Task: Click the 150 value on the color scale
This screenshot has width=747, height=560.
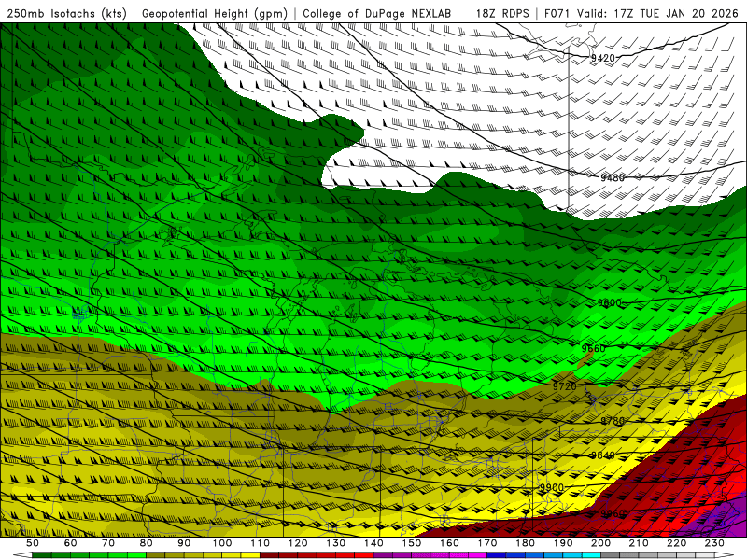Action: pyautogui.click(x=412, y=543)
